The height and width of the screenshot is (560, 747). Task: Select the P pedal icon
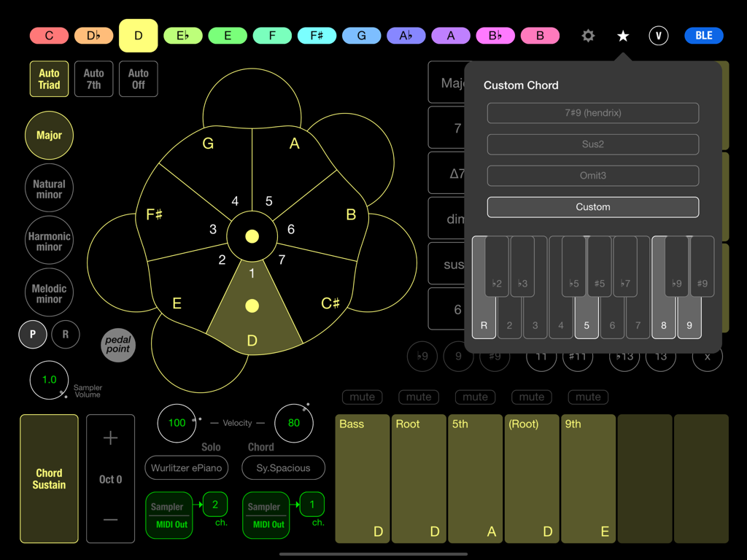point(32,334)
